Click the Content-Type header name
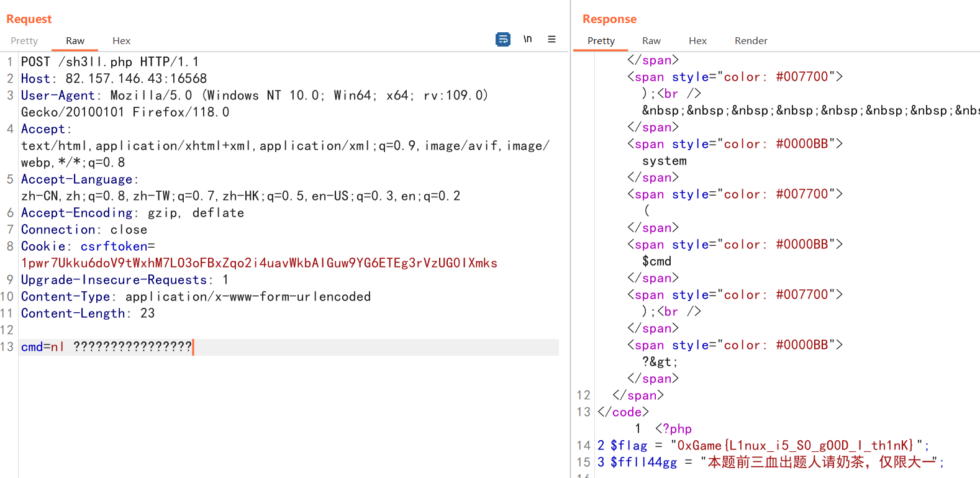 click(65, 297)
